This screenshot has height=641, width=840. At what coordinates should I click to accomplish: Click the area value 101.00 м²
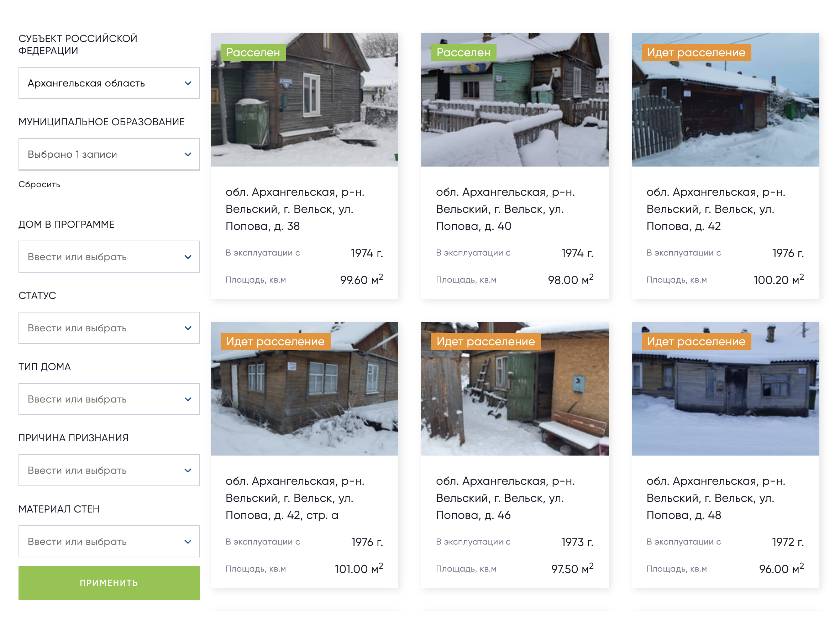[358, 568]
